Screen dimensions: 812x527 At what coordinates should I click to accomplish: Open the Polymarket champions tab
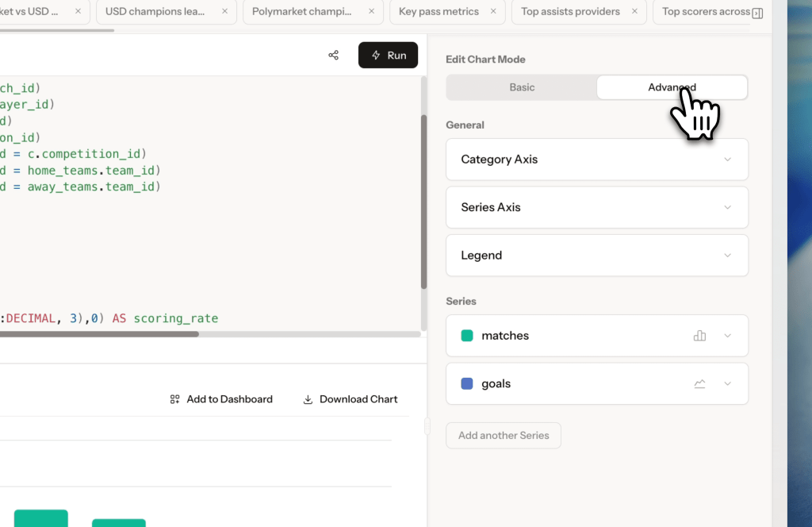pyautogui.click(x=304, y=12)
